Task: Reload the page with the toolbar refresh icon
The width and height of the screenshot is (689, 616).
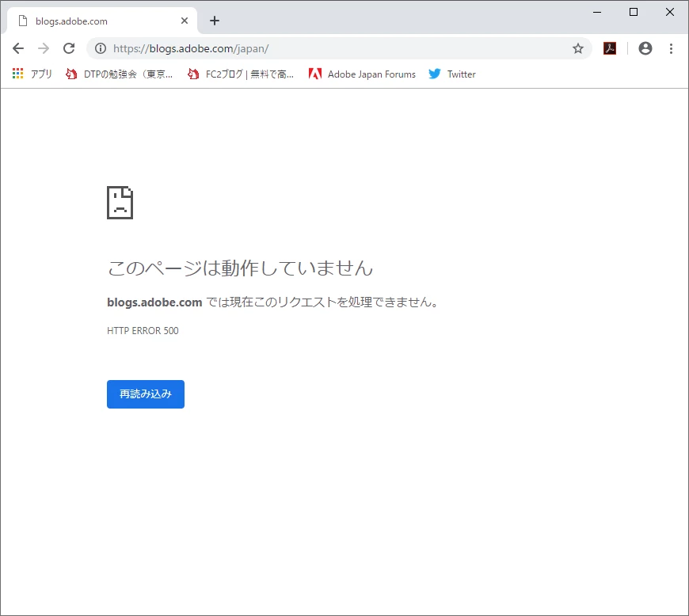Action: pyautogui.click(x=69, y=48)
